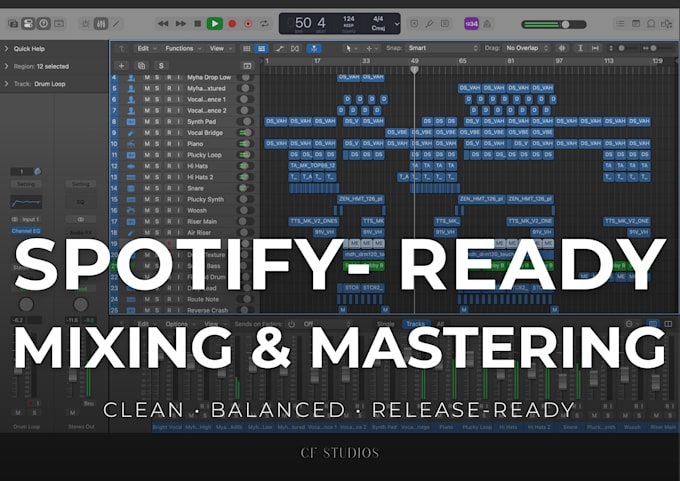
Task: Open the Editors pencil button
Action: tap(116, 23)
